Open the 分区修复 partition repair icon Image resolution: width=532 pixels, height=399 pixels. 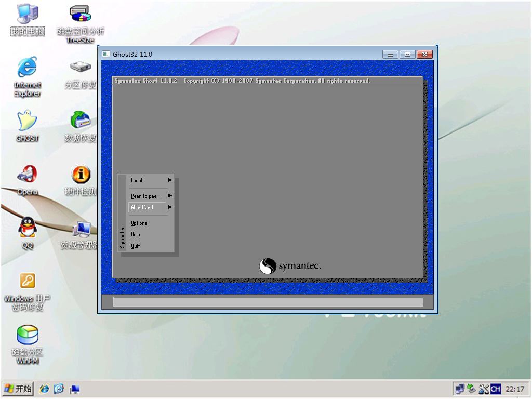coord(81,75)
